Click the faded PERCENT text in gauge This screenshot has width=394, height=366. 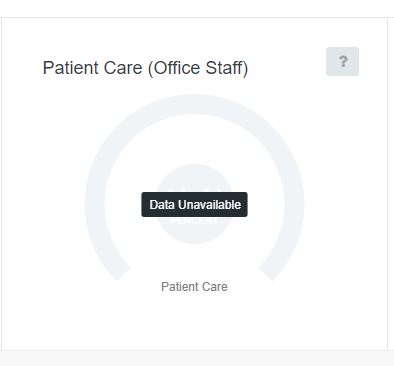[194, 221]
